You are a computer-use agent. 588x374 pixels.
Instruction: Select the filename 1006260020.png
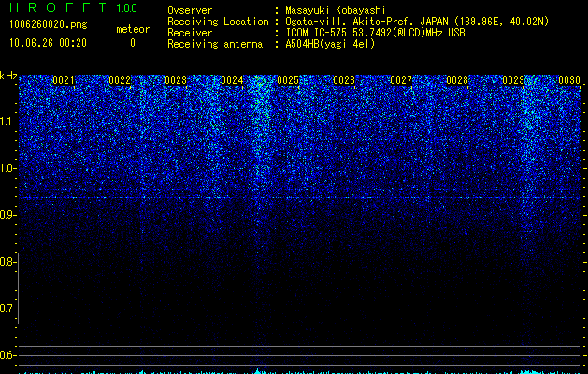(49, 25)
